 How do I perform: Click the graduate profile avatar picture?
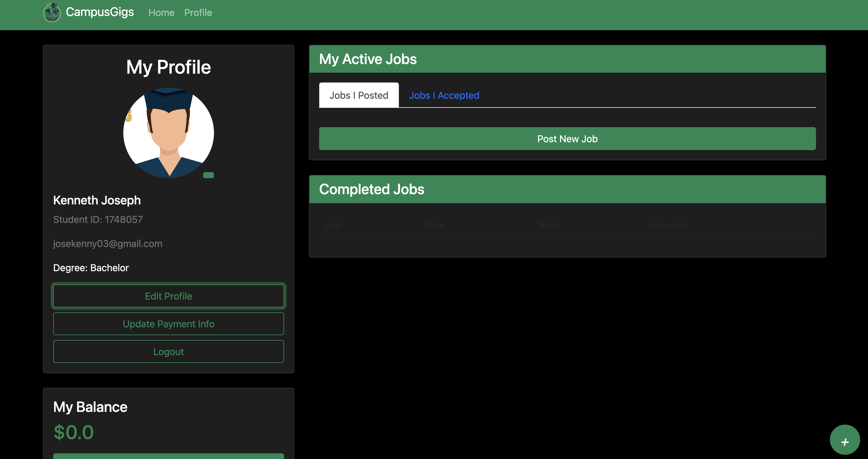tap(168, 133)
